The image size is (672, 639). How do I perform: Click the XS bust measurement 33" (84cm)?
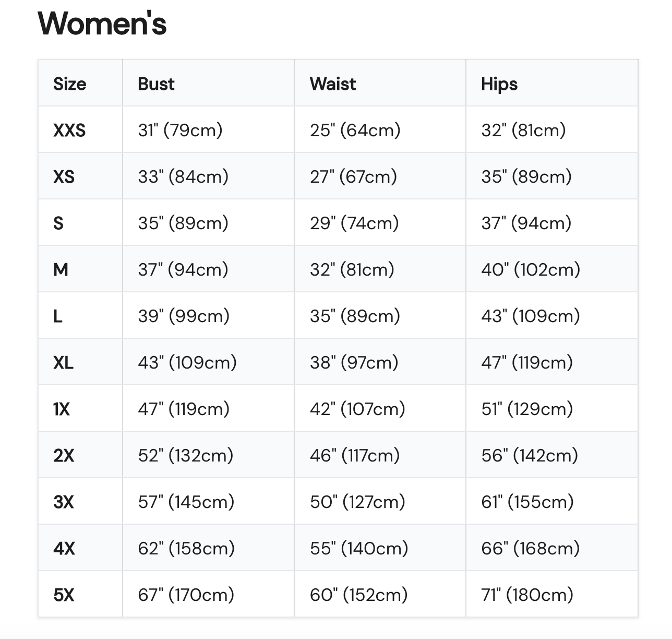183,176
